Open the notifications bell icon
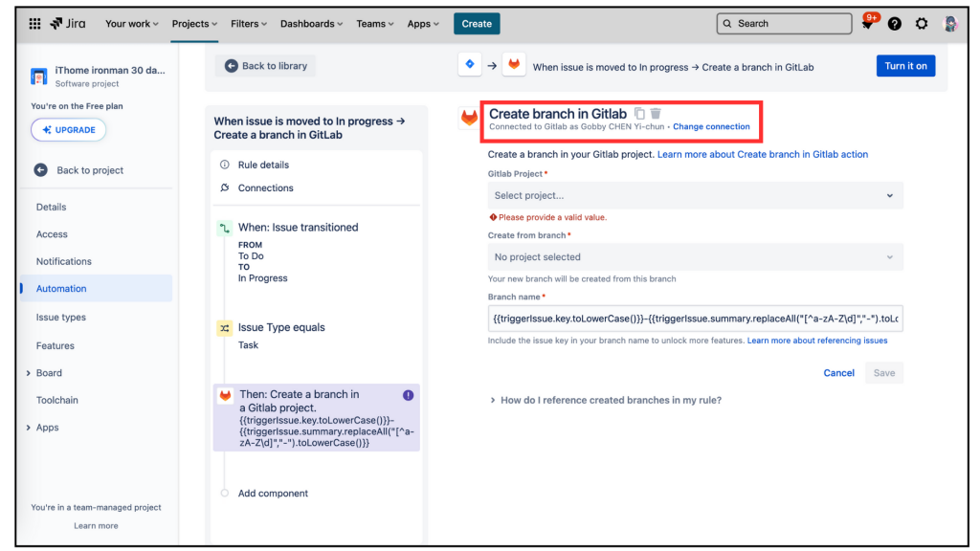980x551 pixels. (x=867, y=24)
